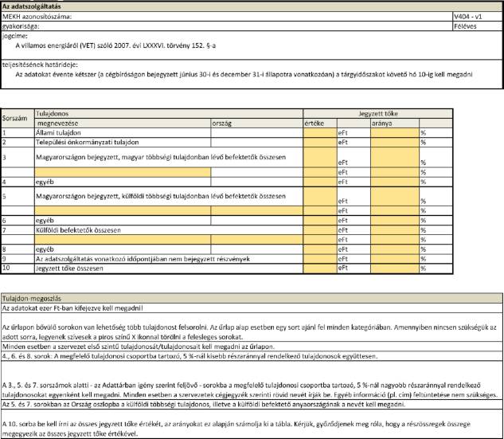The height and width of the screenshot is (439, 504).
Task: Click the 'Települési önkormányzati tulajdon' row label
Action: click(x=87, y=143)
